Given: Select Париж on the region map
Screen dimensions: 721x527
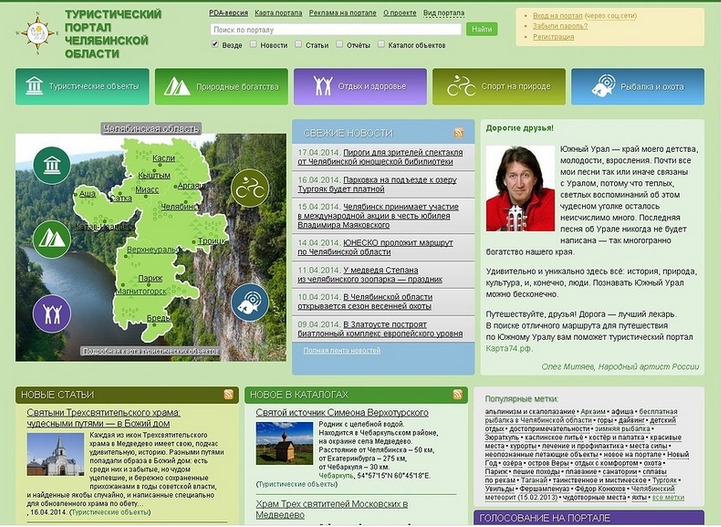Looking at the screenshot, I should click(150, 278).
